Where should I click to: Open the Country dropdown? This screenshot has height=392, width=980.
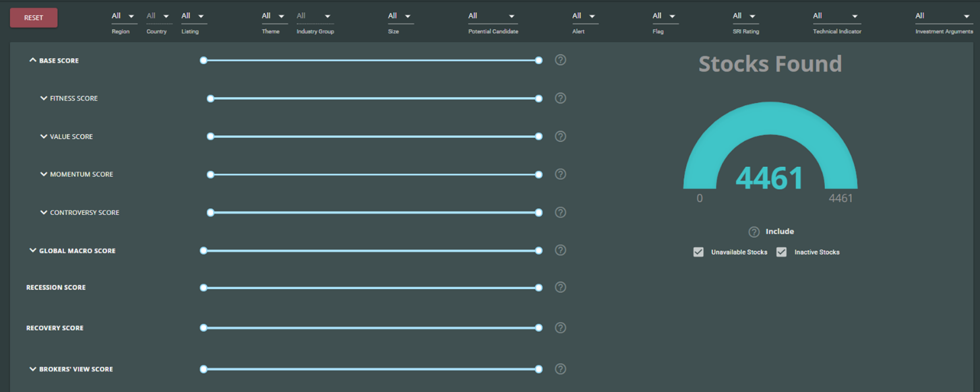[x=159, y=16]
